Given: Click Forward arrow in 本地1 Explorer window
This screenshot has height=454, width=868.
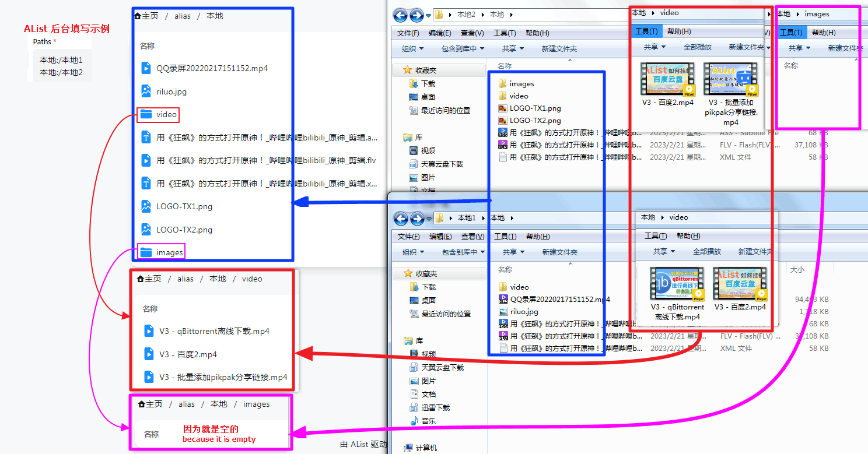Looking at the screenshot, I should pos(417,219).
